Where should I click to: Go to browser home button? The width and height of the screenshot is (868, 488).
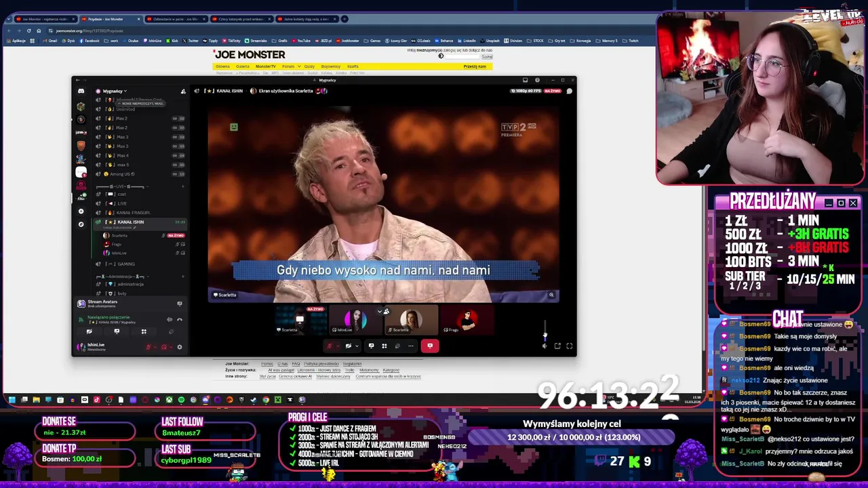(x=39, y=30)
